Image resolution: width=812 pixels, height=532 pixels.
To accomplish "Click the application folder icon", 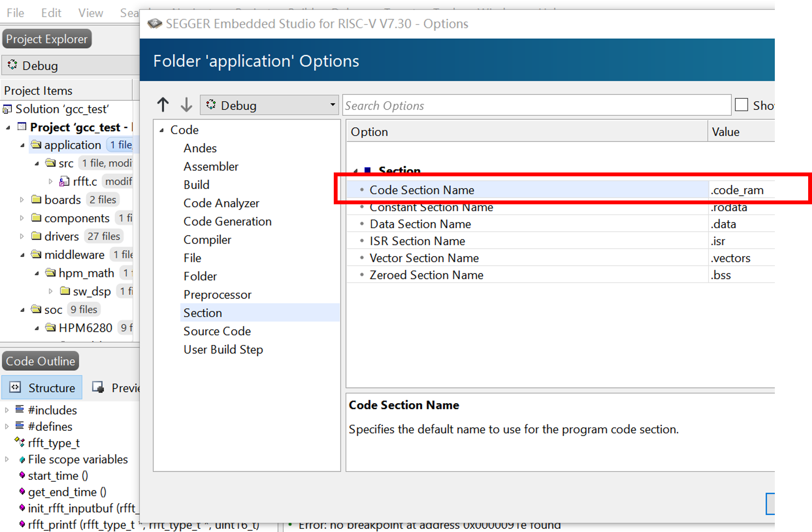I will [x=36, y=144].
